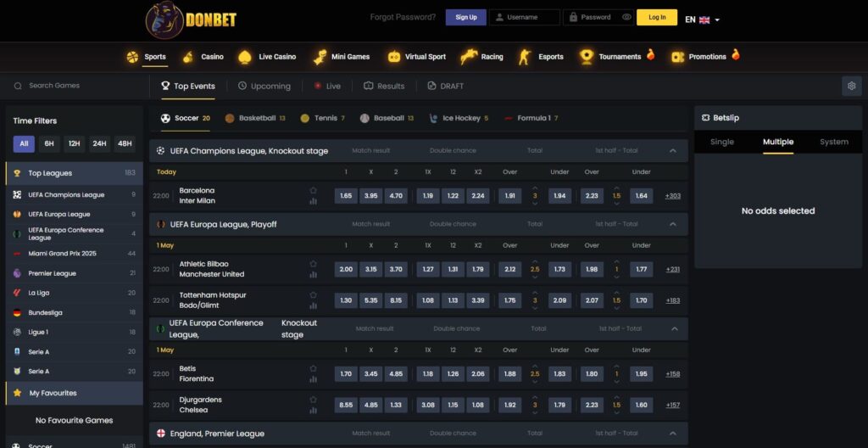Image resolution: width=868 pixels, height=448 pixels.
Task: Open the Tournaments section
Action: tap(617, 57)
